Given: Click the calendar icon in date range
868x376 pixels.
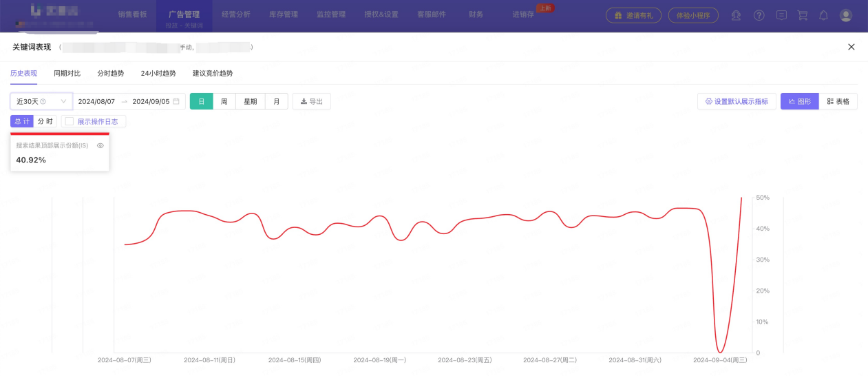Looking at the screenshot, I should 176,101.
